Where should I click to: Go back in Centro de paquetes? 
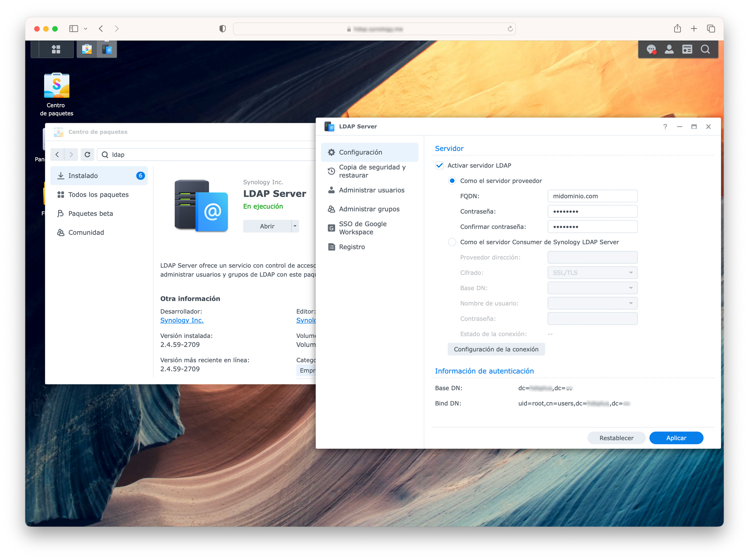[57, 155]
